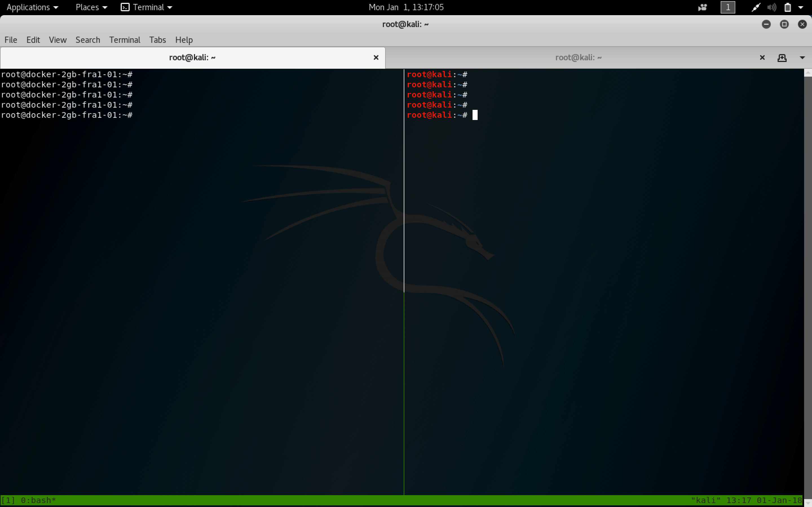812x507 pixels.
Task: Click the volume speaker icon
Action: pyautogui.click(x=771, y=7)
